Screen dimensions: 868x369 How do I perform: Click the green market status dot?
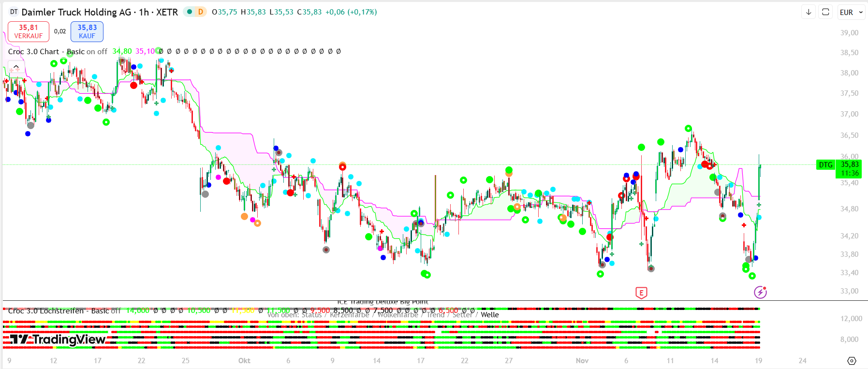190,12
